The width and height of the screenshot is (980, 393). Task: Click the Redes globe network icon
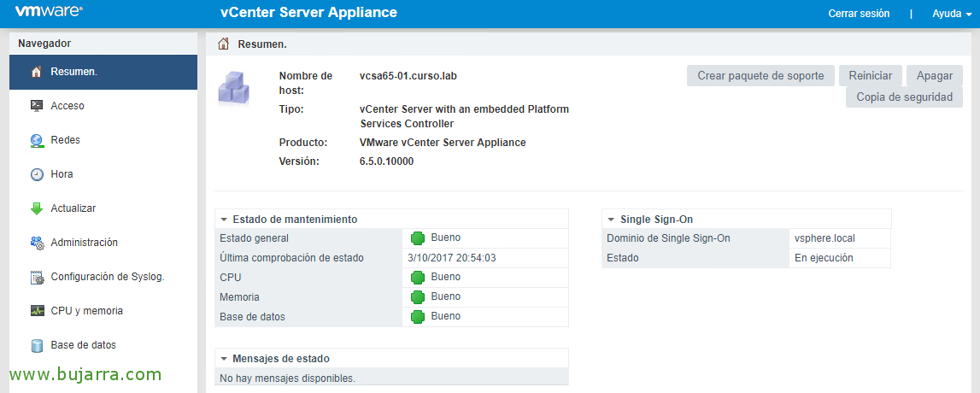point(37,141)
